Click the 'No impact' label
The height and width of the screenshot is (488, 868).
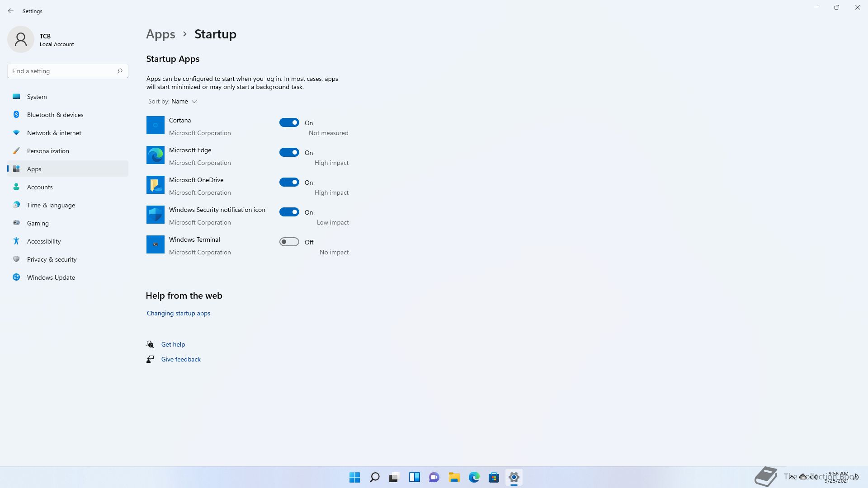point(334,252)
